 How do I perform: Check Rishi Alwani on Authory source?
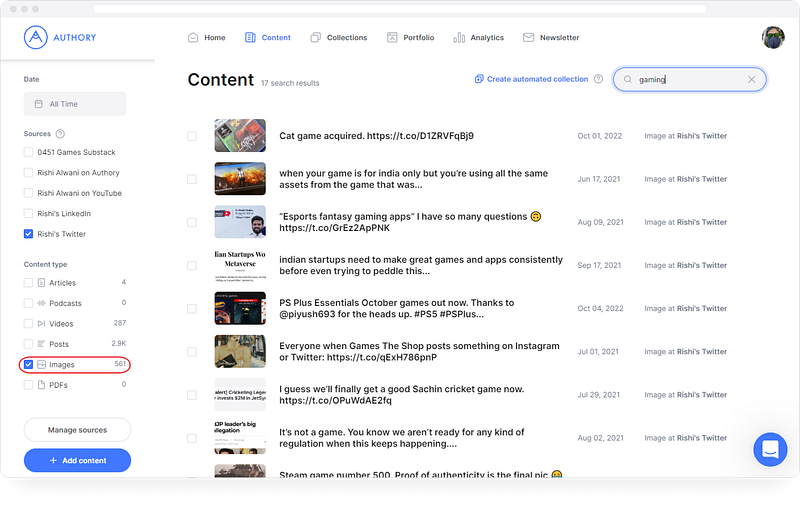29,172
